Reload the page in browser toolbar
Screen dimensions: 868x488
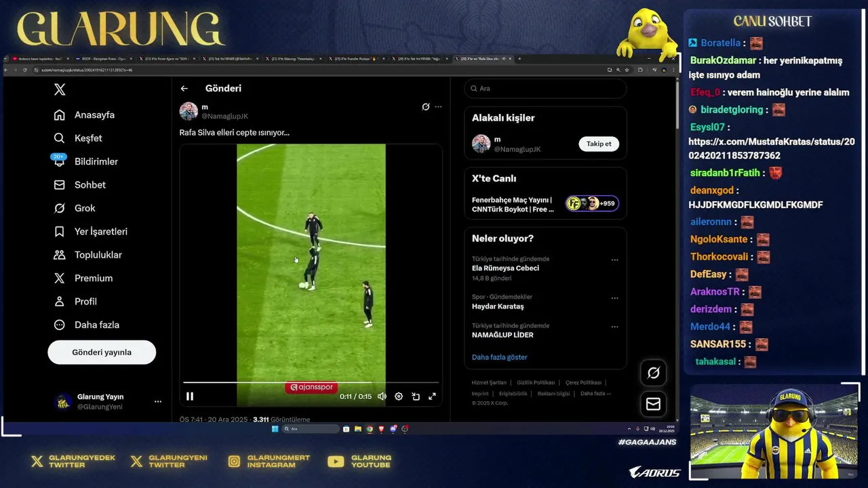[x=25, y=70]
